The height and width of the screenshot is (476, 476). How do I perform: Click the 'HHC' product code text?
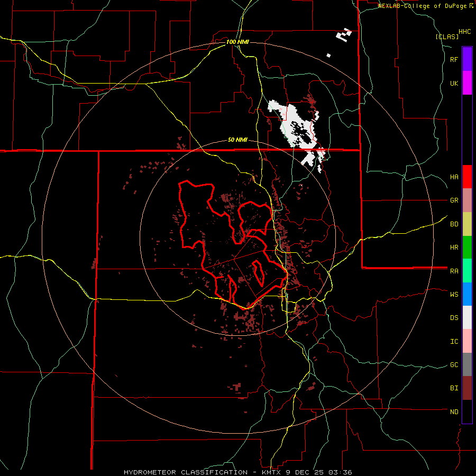click(x=465, y=32)
